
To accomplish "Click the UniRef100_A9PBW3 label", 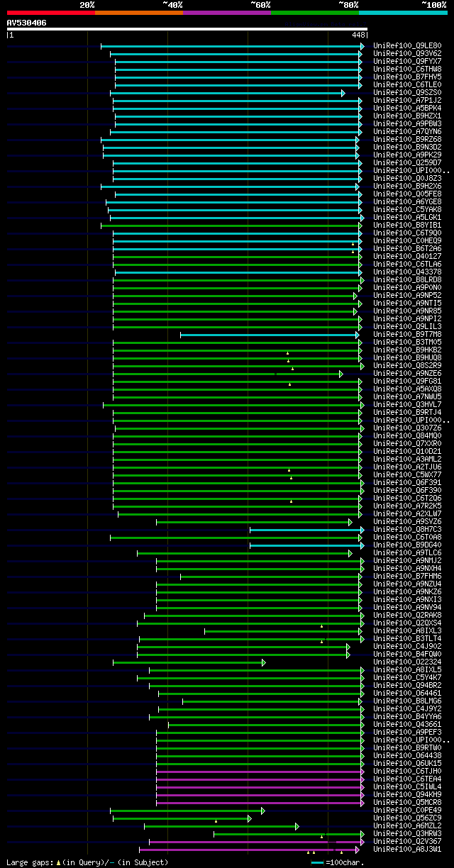I will (407, 124).
